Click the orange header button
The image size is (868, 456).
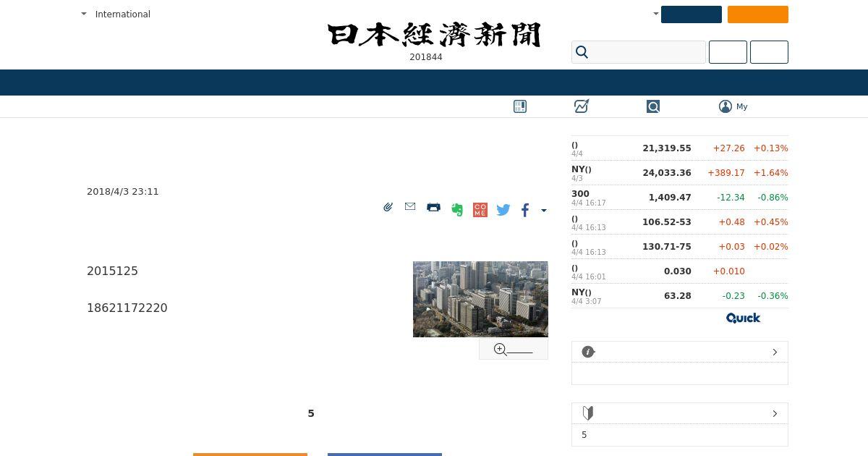point(758,14)
